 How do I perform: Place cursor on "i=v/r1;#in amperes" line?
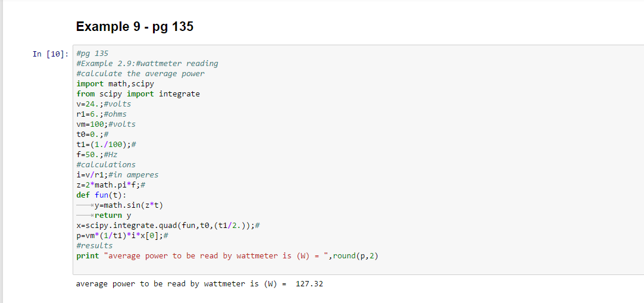pos(117,175)
